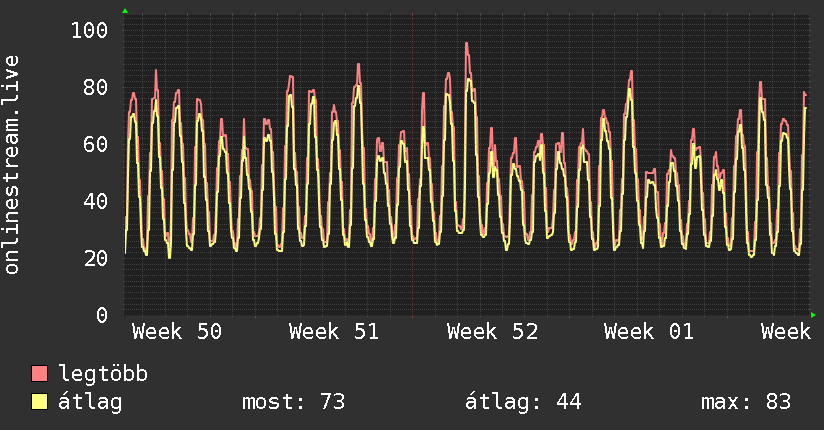Click the 20 y-axis tick label
The height and width of the screenshot is (430, 824).
coord(96,258)
